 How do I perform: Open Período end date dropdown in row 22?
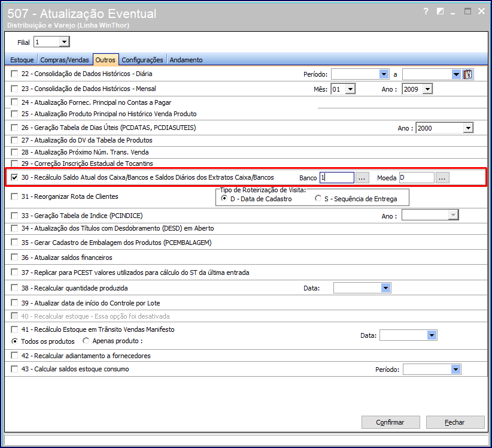click(456, 74)
